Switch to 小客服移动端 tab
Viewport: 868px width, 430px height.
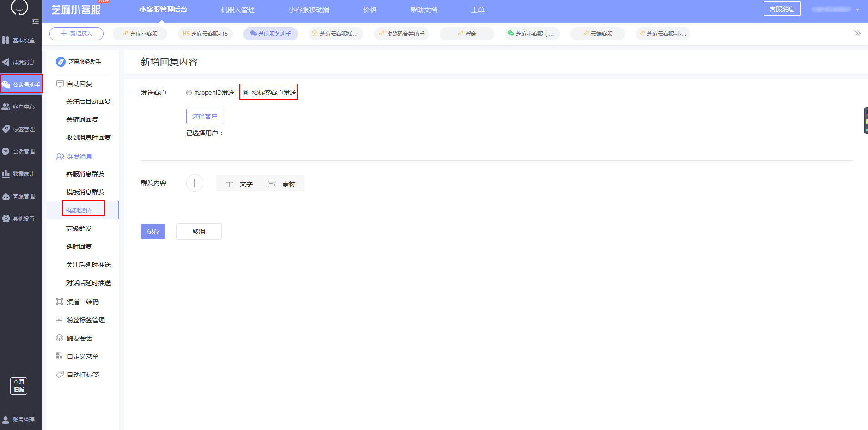tap(309, 10)
